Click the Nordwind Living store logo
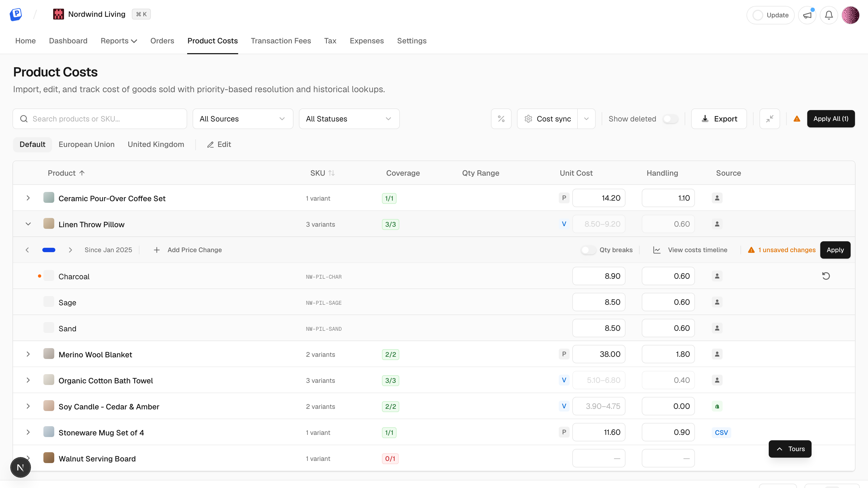868x488 pixels. coord(59,14)
